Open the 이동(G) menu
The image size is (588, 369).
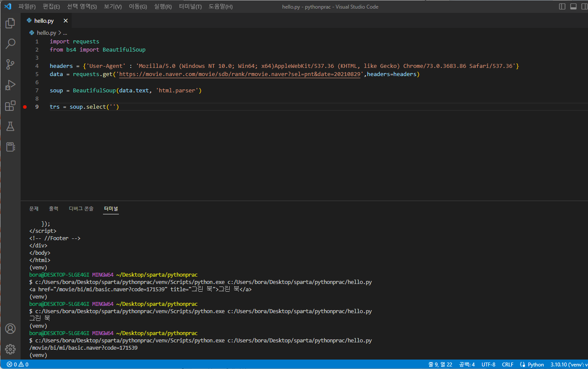[138, 7]
